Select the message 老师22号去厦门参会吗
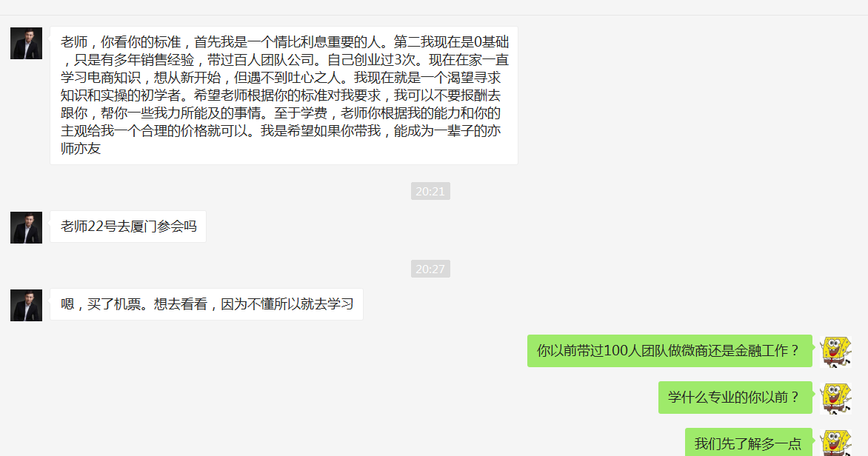This screenshot has width=868, height=456. [128, 227]
